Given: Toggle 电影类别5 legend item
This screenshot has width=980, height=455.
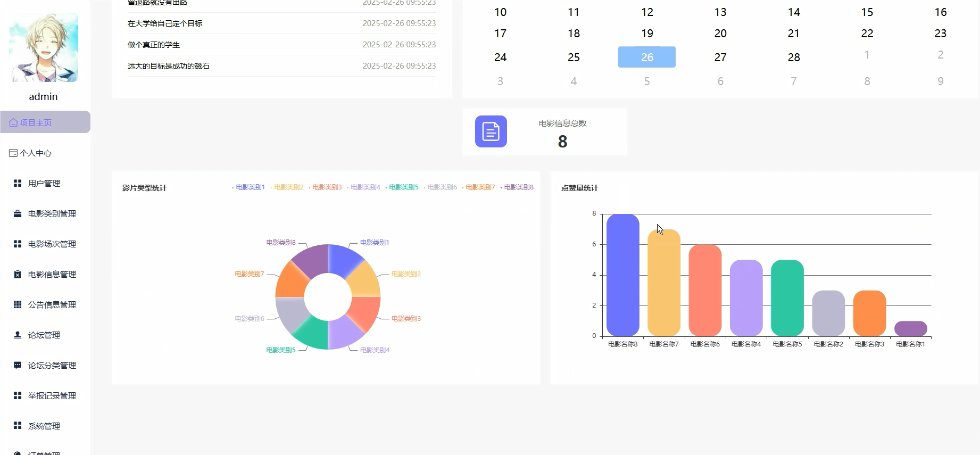Looking at the screenshot, I should (402, 187).
